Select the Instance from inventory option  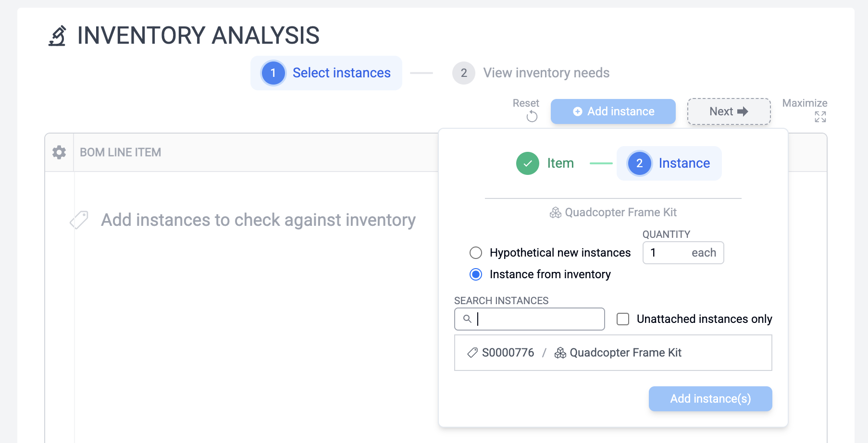(x=476, y=274)
